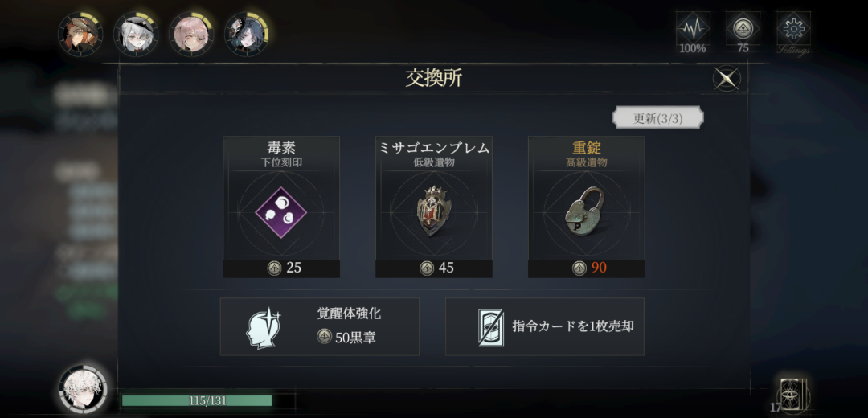Click the purple poison diamond icon
The height and width of the screenshot is (418, 868).
281,212
